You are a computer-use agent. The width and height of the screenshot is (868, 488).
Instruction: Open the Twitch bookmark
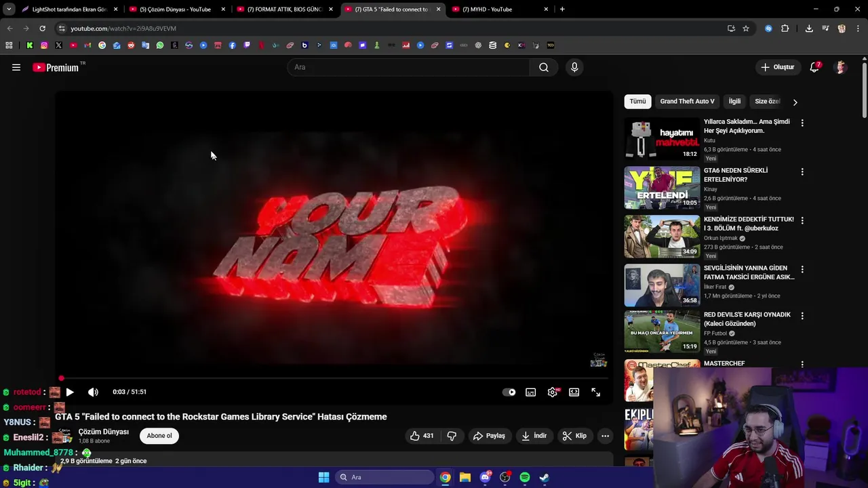pos(247,45)
